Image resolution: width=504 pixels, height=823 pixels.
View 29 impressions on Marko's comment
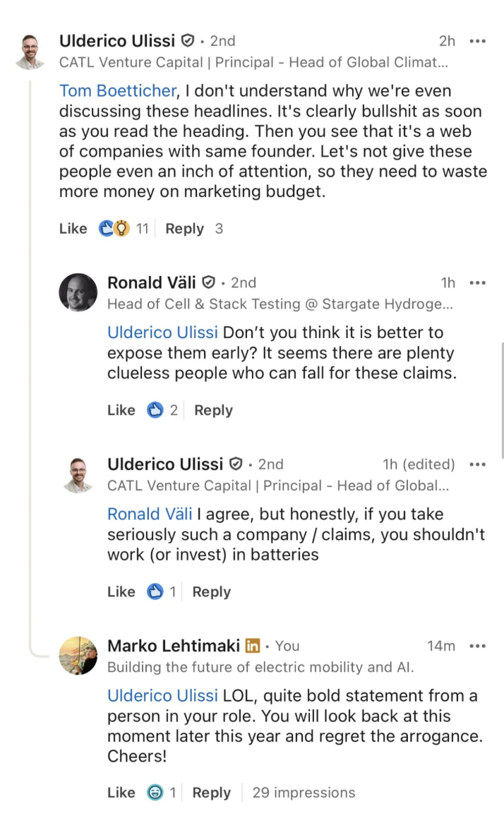304,793
